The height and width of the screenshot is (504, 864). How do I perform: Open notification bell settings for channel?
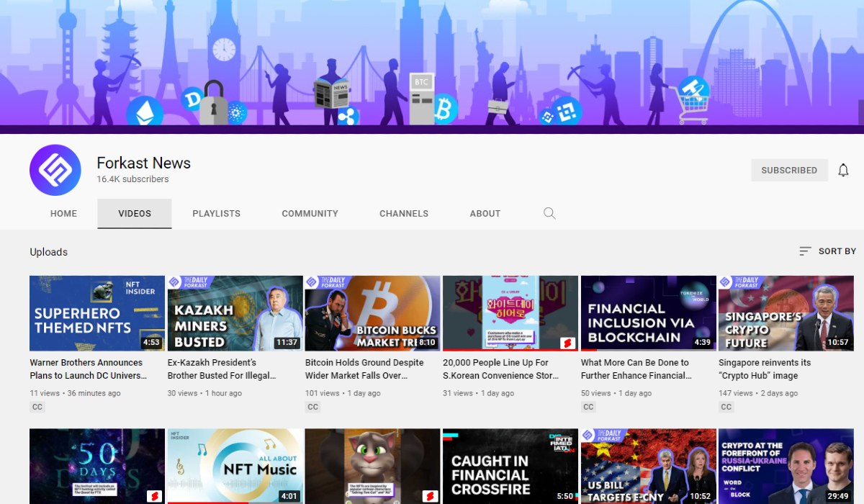click(843, 171)
